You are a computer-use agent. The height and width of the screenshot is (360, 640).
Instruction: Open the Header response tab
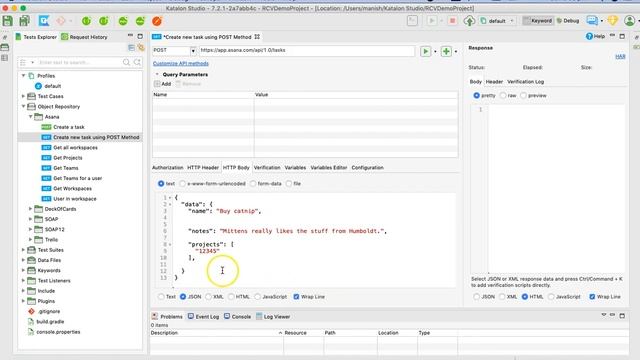[x=494, y=82]
